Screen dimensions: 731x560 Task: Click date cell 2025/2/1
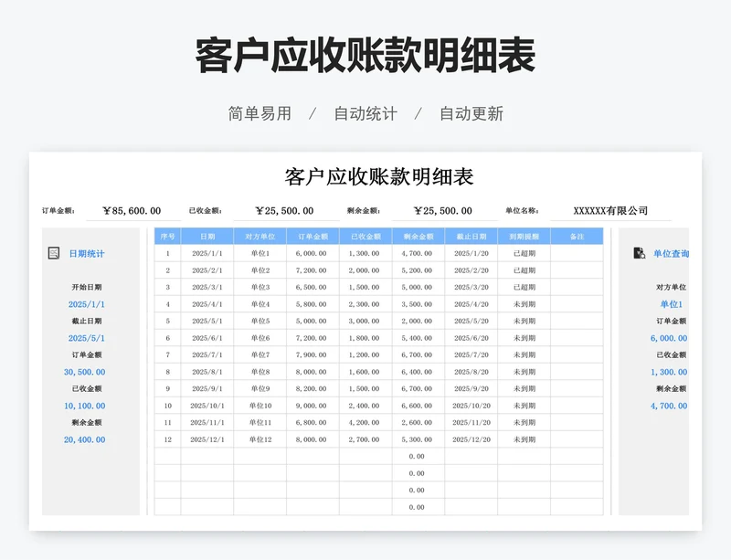click(x=207, y=270)
